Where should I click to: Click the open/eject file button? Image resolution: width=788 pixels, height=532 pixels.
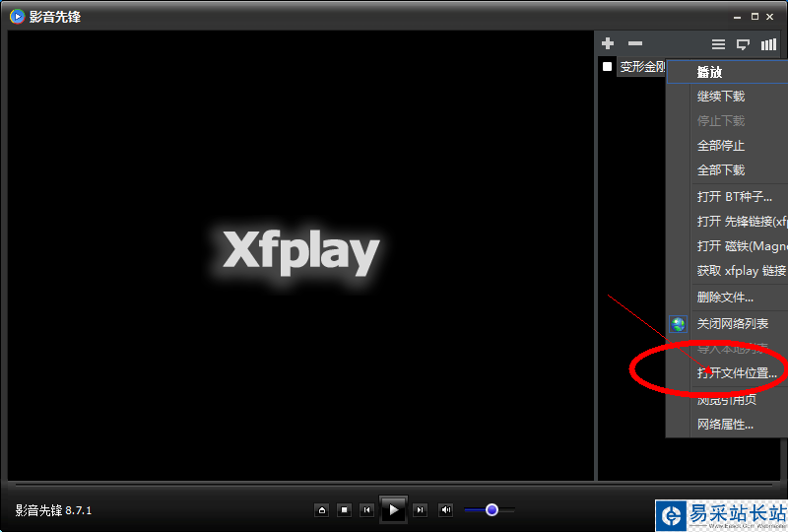point(322,510)
